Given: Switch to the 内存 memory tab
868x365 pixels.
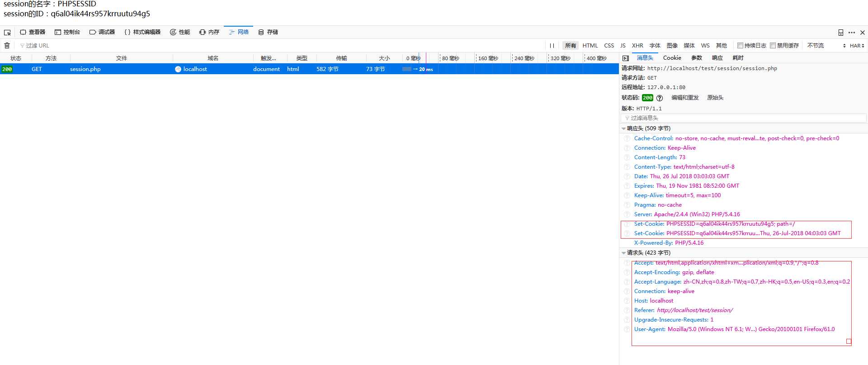Looking at the screenshot, I should pos(209,32).
